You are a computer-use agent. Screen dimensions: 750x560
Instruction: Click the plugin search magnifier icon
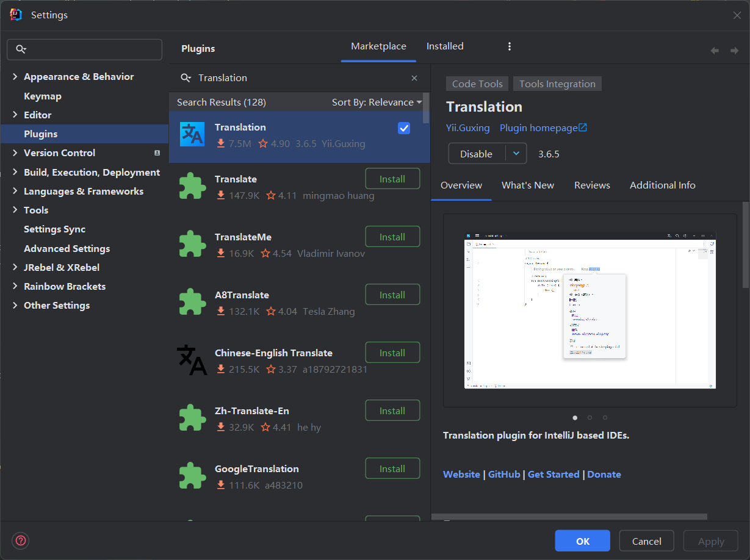point(186,78)
